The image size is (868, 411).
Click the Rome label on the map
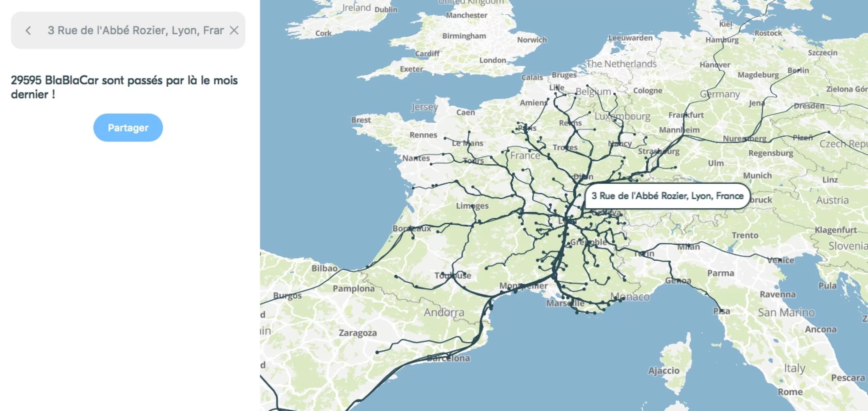pyautogui.click(x=790, y=392)
